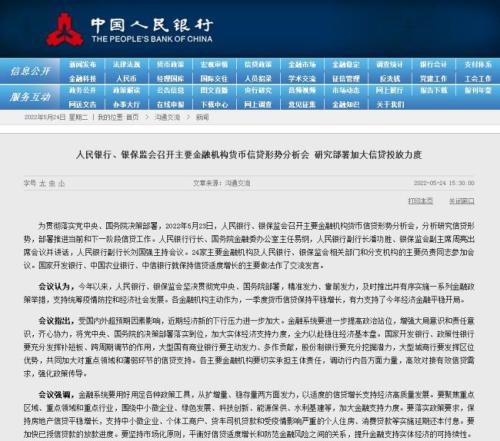Image resolution: width=500 pixels, height=441 pixels.
Task: Go to 货币政策 navigation item
Action: [170, 65]
